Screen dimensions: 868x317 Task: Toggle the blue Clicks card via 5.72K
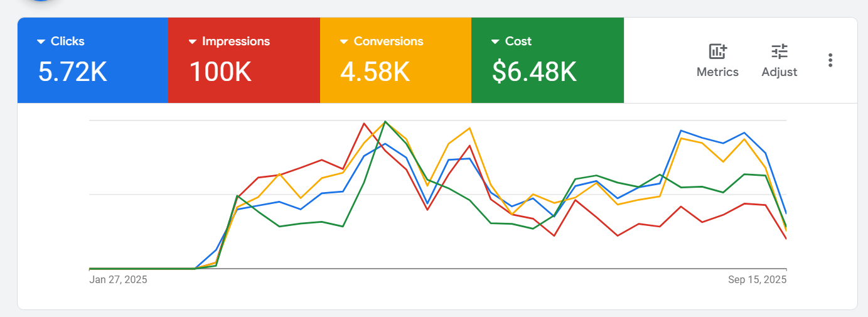click(x=73, y=72)
